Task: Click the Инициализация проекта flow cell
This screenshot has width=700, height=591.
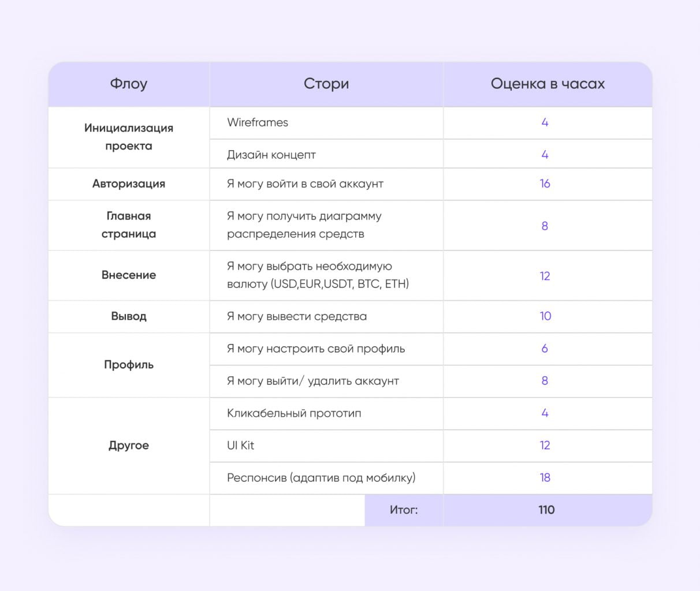Action: 129,137
